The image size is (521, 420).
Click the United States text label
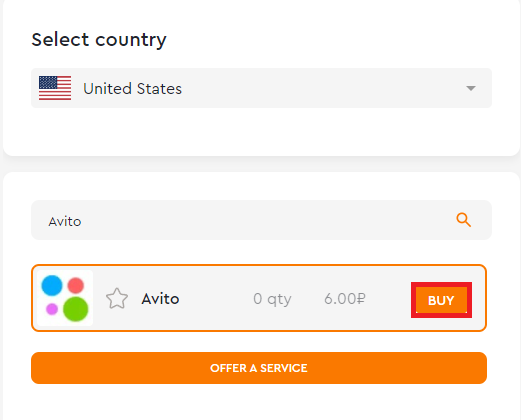tap(132, 89)
